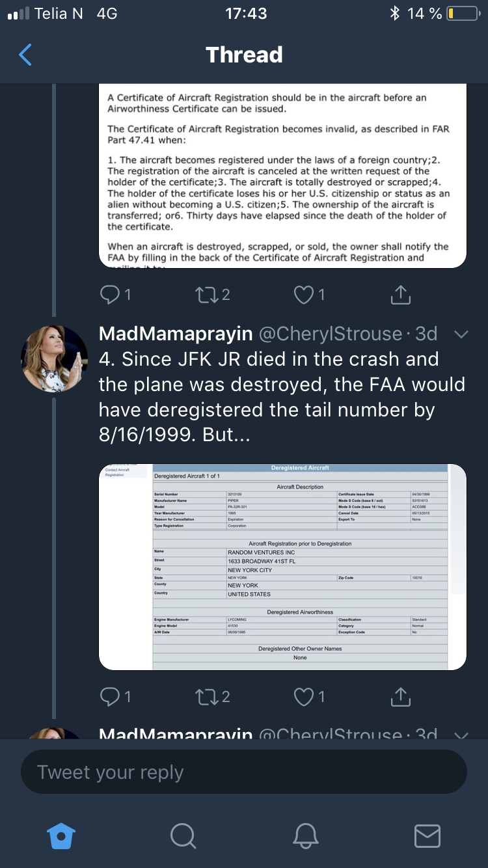
Task: Tap the back arrow in header
Action: [25, 55]
